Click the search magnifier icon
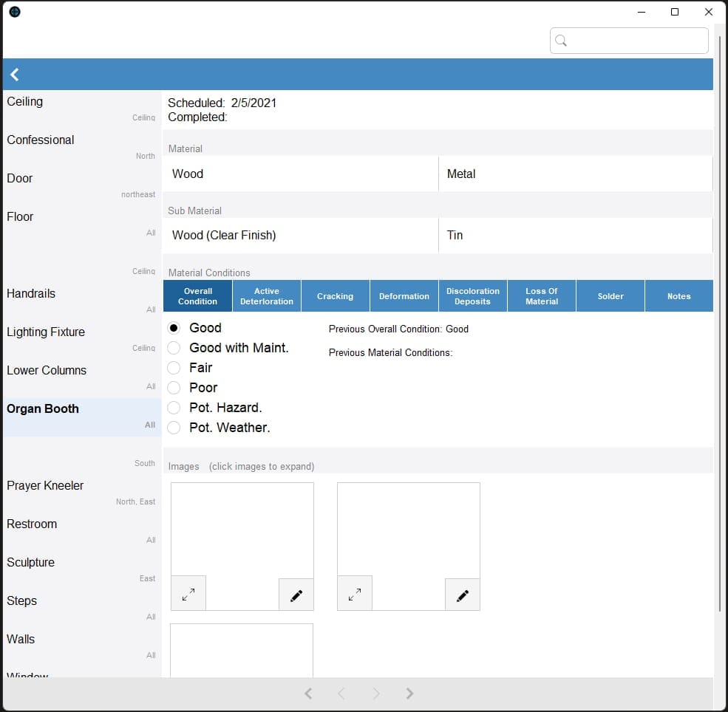 tap(561, 41)
